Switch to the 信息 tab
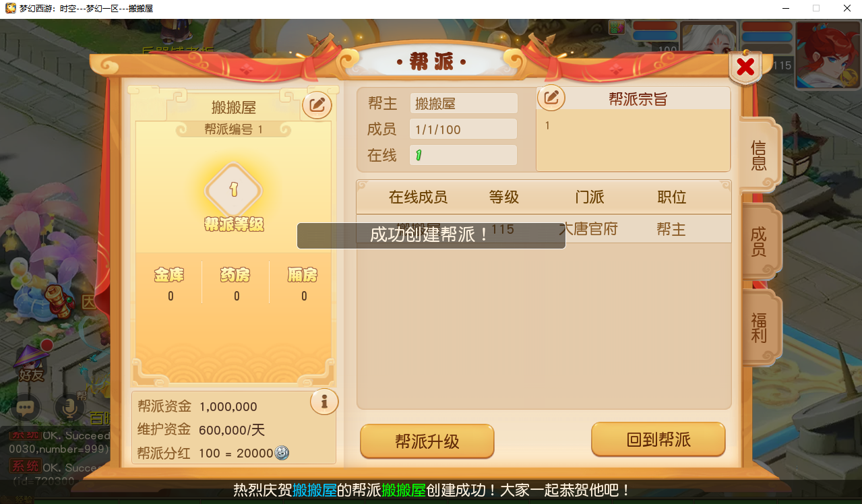The image size is (862, 504). 760,156
